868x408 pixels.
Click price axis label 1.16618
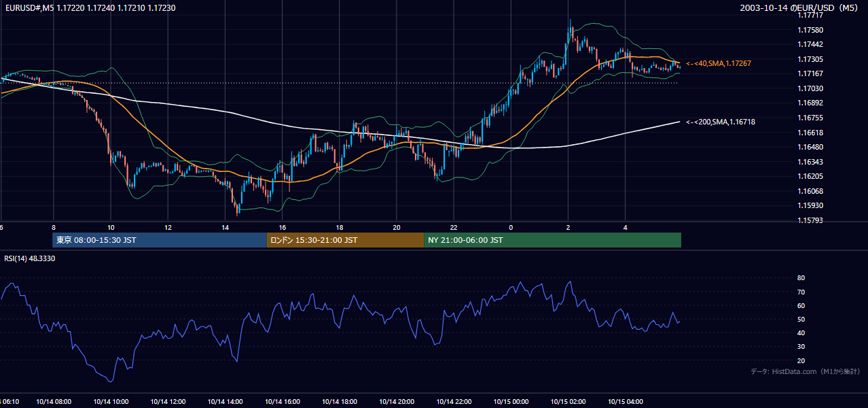(810, 133)
